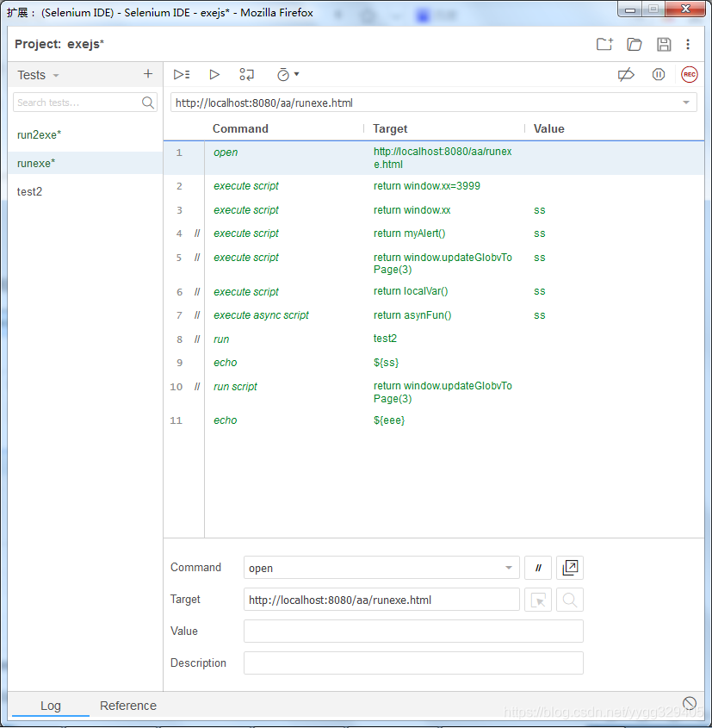Create a new project icon
Viewport: 712px width, 728px height.
point(604,44)
